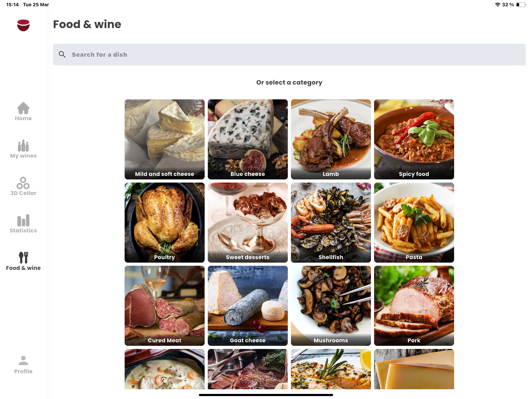Viewport: 532px width, 399px height.
Task: Select the Blue cheese category tile
Action: pos(248,139)
